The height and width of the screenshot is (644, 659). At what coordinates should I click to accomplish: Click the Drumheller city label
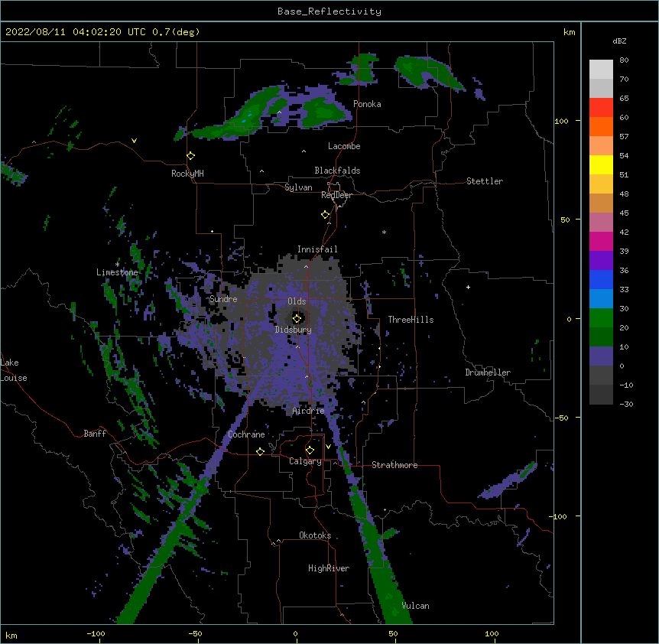click(488, 372)
